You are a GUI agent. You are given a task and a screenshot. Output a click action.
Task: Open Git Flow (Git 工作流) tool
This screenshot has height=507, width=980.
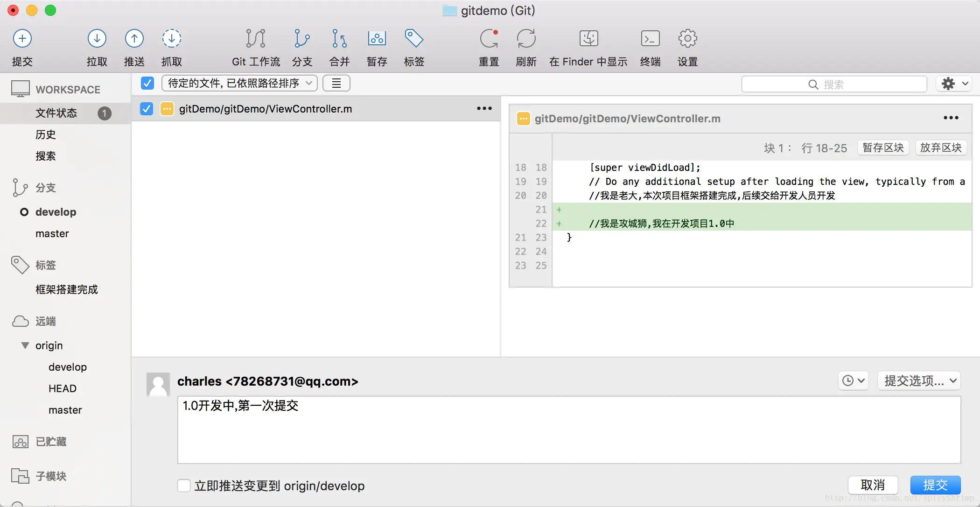coord(255,39)
